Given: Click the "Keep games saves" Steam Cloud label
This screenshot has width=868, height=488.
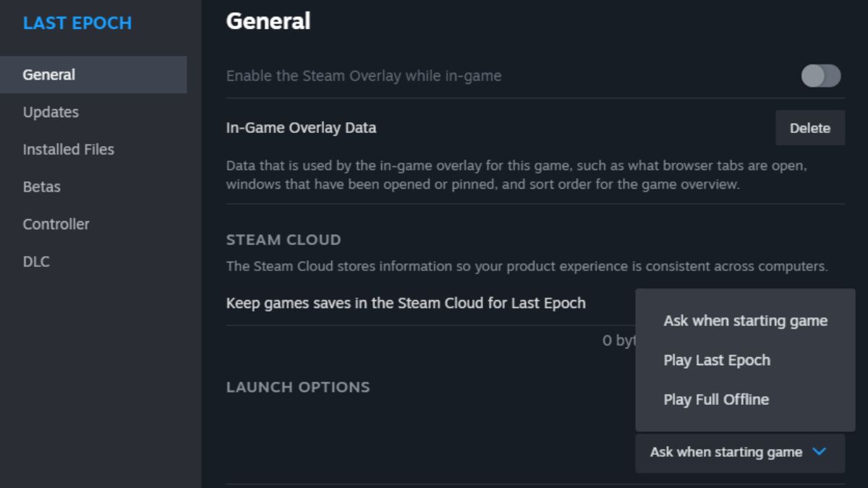Looking at the screenshot, I should point(406,303).
